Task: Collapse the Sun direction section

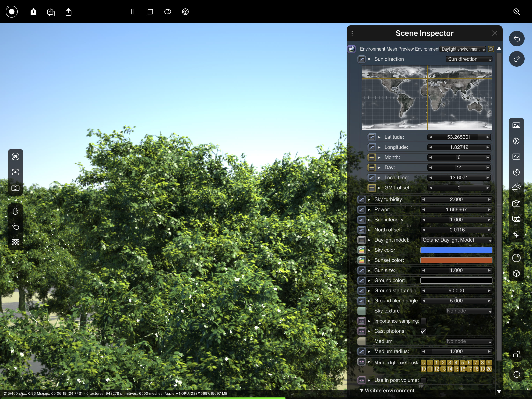Action: point(369,59)
